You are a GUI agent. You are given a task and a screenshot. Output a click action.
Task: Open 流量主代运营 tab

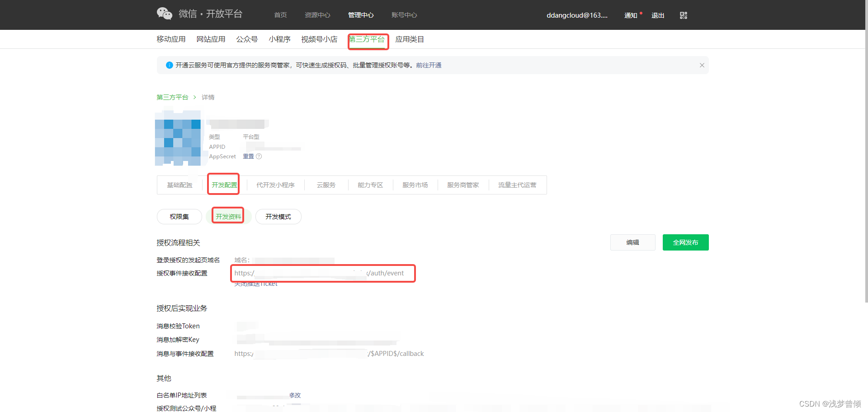tap(517, 185)
